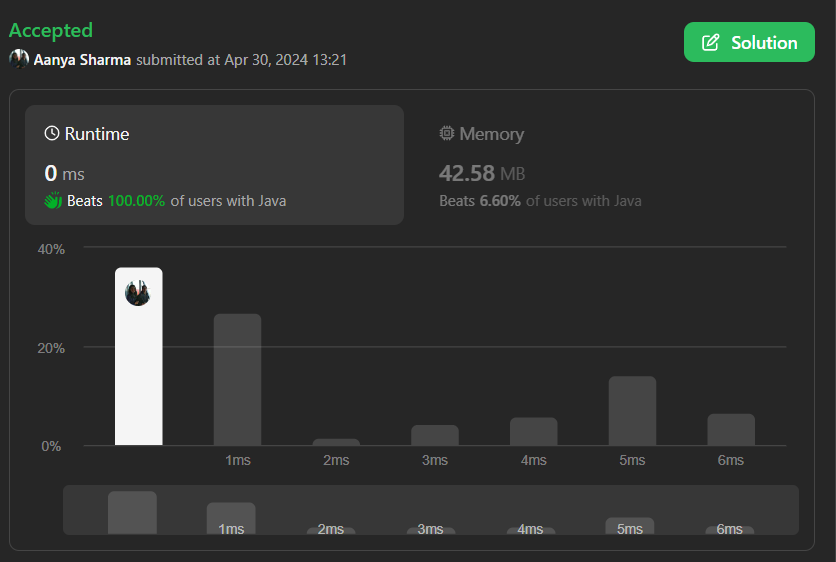Click the small avatar beside Aanya Sharma
This screenshot has height=562, width=836.
pos(19,59)
